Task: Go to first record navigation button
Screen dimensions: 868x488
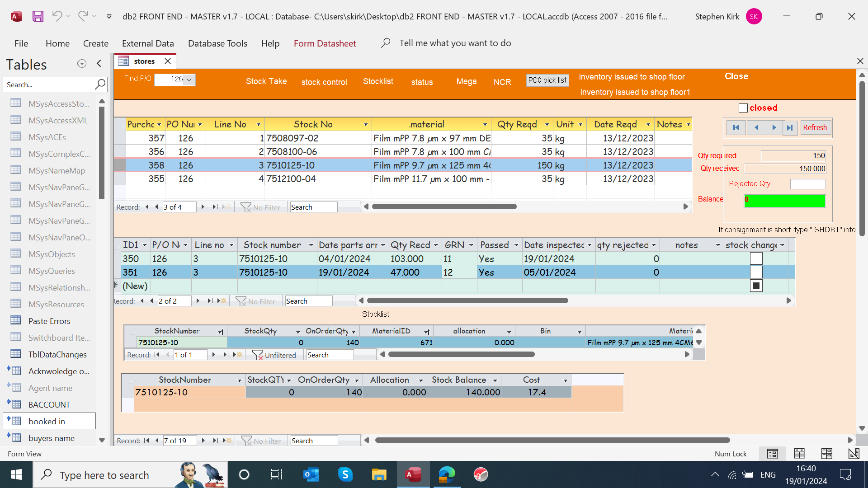Action: point(736,127)
